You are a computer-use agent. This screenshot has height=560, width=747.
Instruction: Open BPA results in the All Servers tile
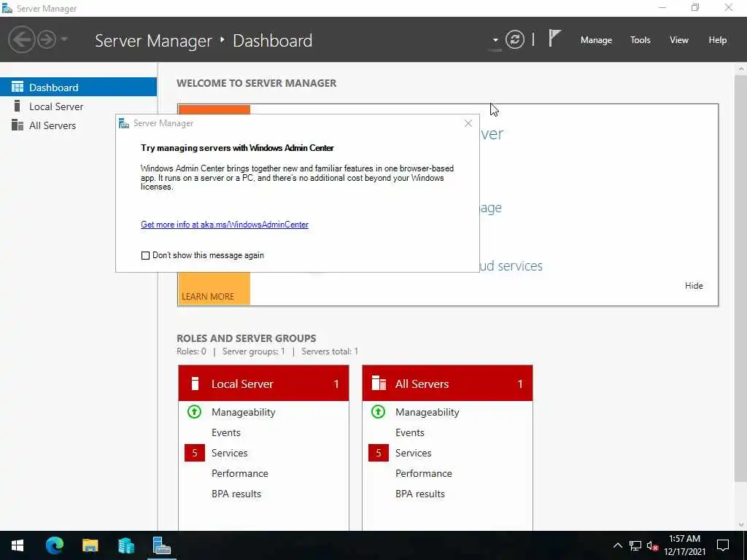(x=420, y=494)
